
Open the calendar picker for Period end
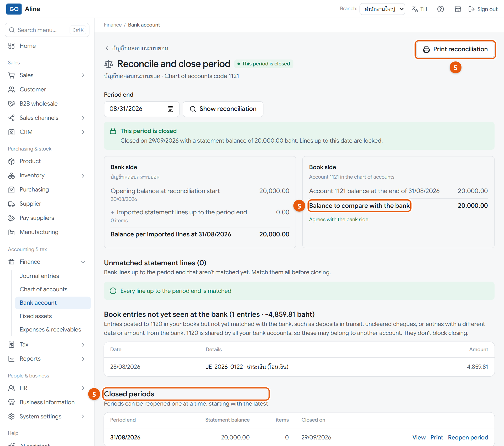click(170, 109)
